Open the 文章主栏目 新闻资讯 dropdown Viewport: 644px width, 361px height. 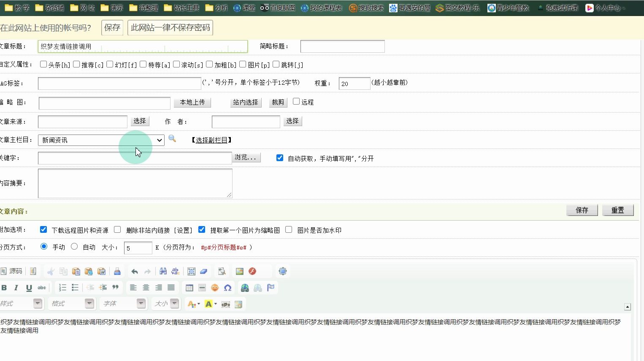101,140
